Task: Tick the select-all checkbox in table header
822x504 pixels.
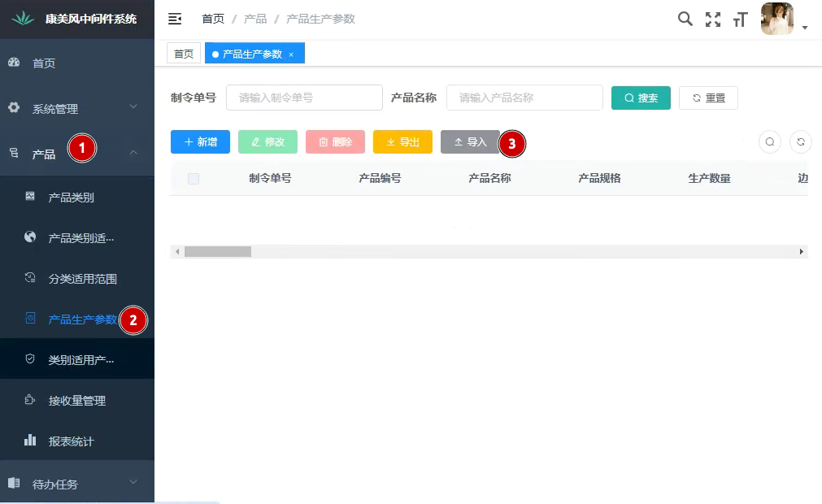Action: (x=194, y=179)
